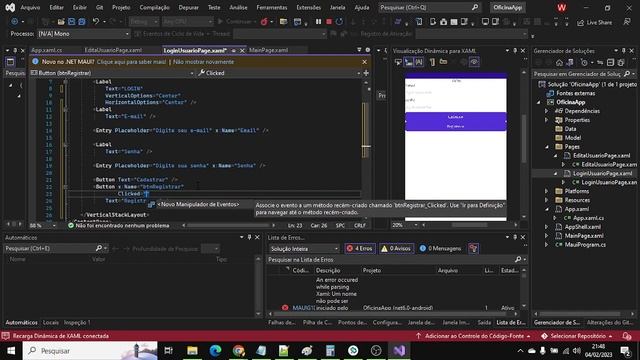Pause debugging with the Break All icon
The width and height of the screenshot is (640, 360).
click(x=318, y=22)
